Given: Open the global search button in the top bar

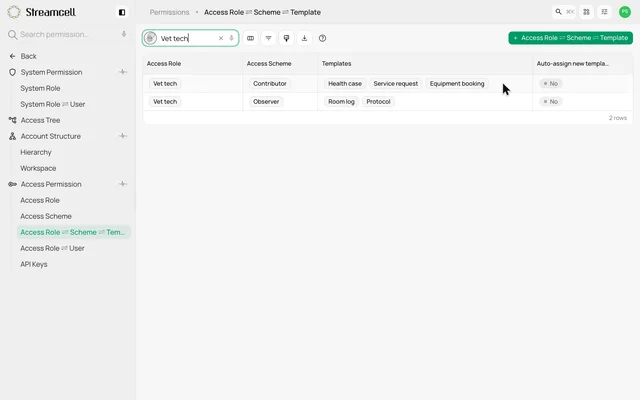Looking at the screenshot, I should coord(564,12).
